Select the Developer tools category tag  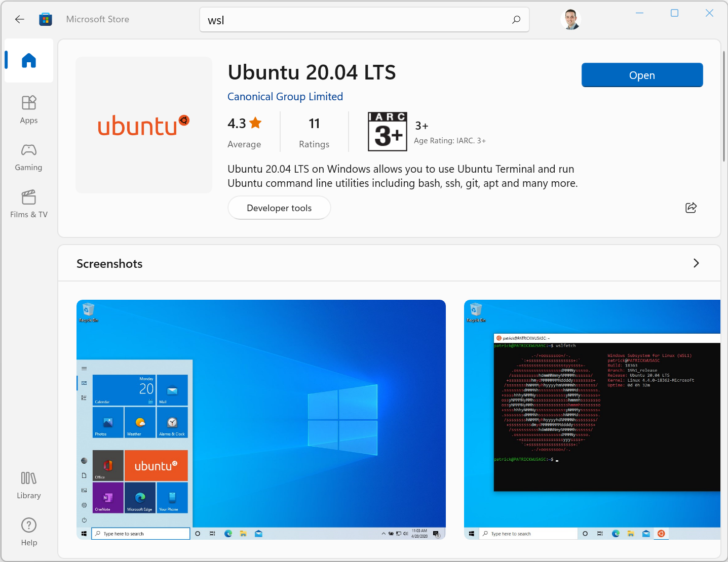tap(279, 208)
